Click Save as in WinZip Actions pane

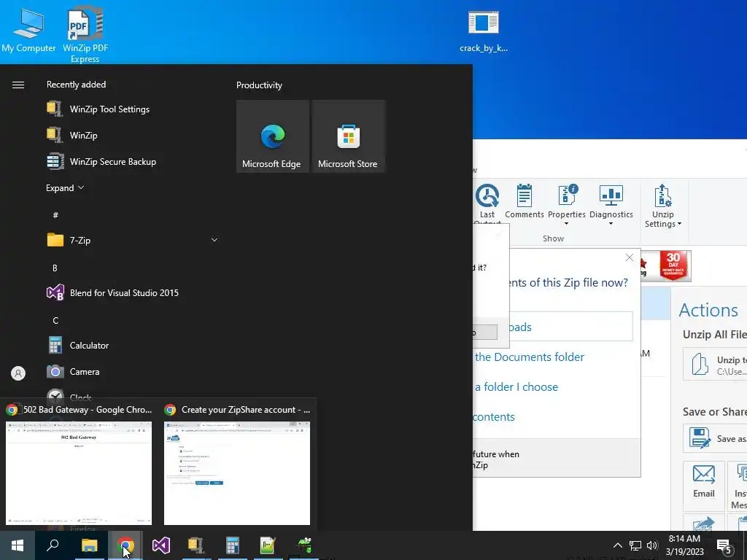[x=715, y=438]
